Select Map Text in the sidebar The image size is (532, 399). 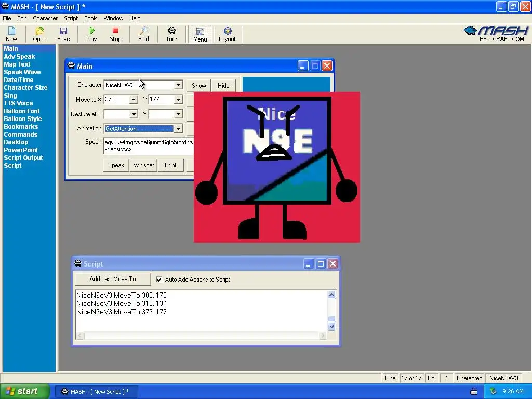coord(17,64)
